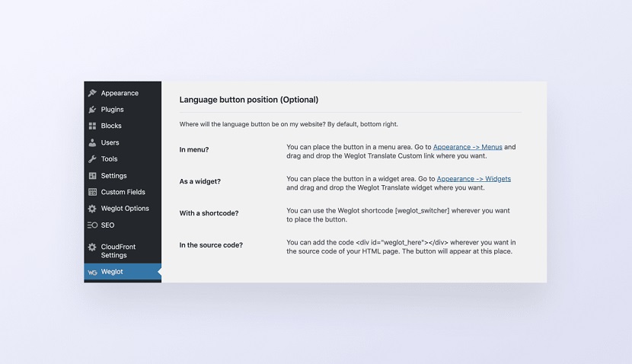Click the Users person icon
Image resolution: width=632 pixels, height=364 pixels.
[x=92, y=142]
